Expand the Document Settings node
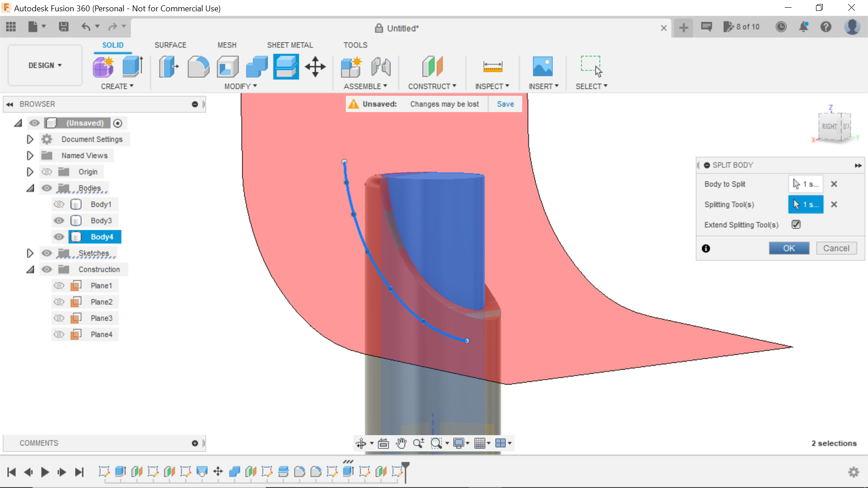868x488 pixels. pyautogui.click(x=30, y=139)
